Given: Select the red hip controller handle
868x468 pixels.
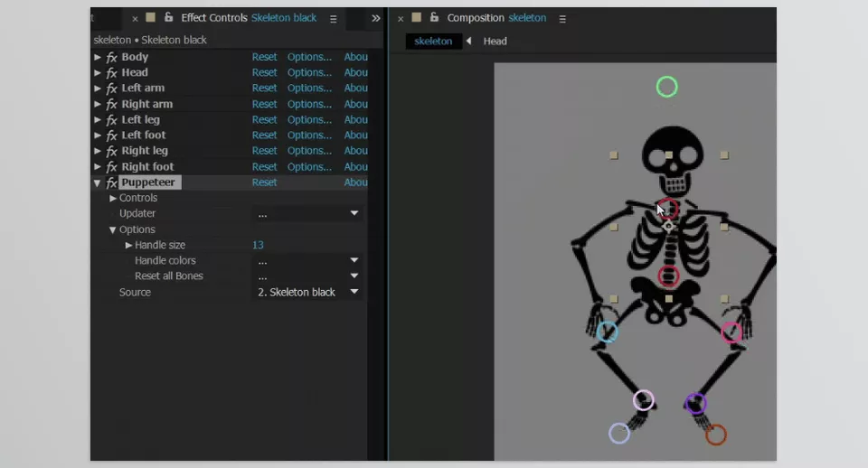Looking at the screenshot, I should click(668, 276).
